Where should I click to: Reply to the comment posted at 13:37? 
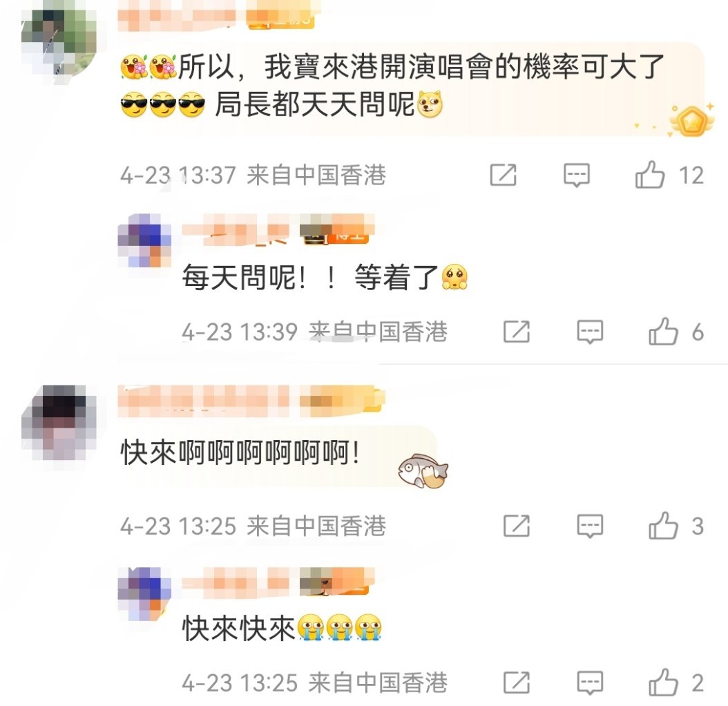point(577,175)
